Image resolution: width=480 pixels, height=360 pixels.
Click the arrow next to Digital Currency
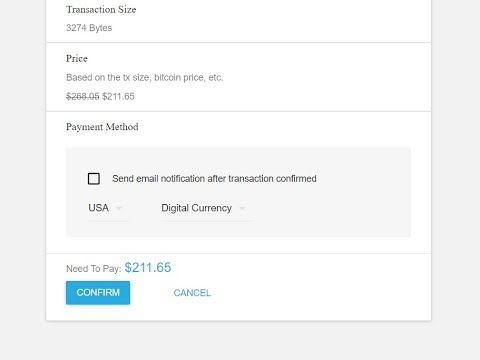click(x=242, y=208)
